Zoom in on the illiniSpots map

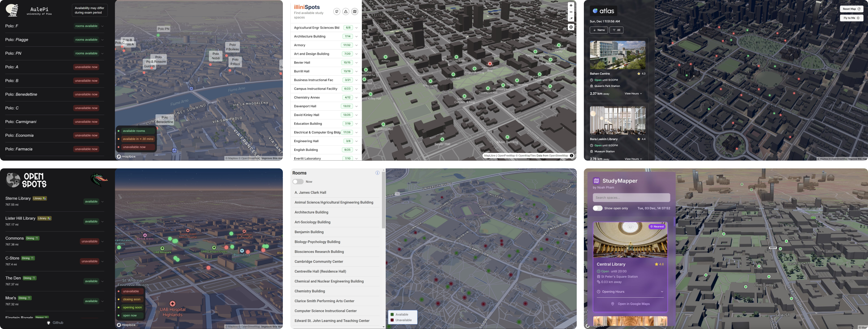click(x=571, y=6)
